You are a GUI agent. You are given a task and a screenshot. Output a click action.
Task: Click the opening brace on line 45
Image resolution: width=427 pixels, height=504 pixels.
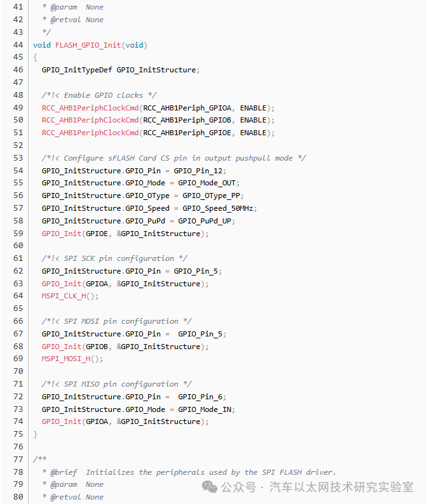(36, 57)
